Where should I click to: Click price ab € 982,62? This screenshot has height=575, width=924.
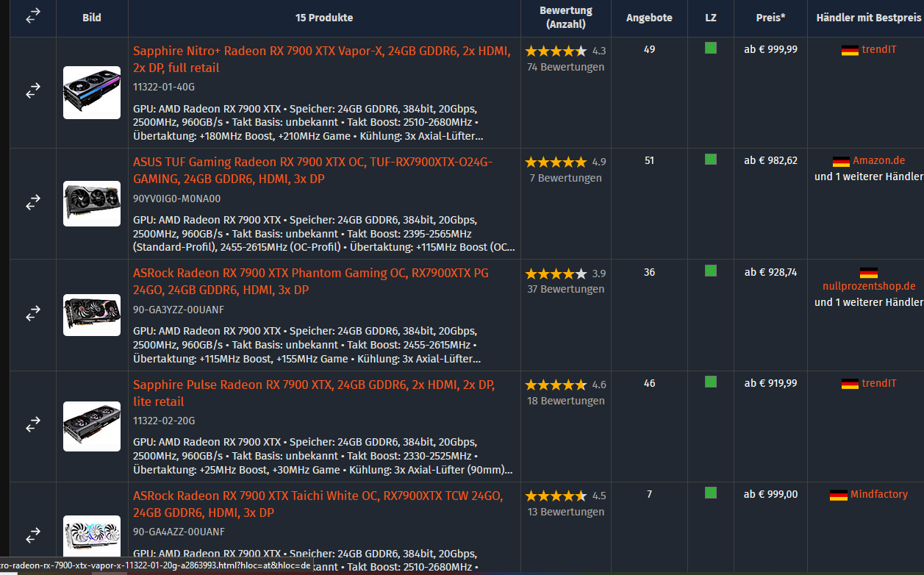coord(770,160)
